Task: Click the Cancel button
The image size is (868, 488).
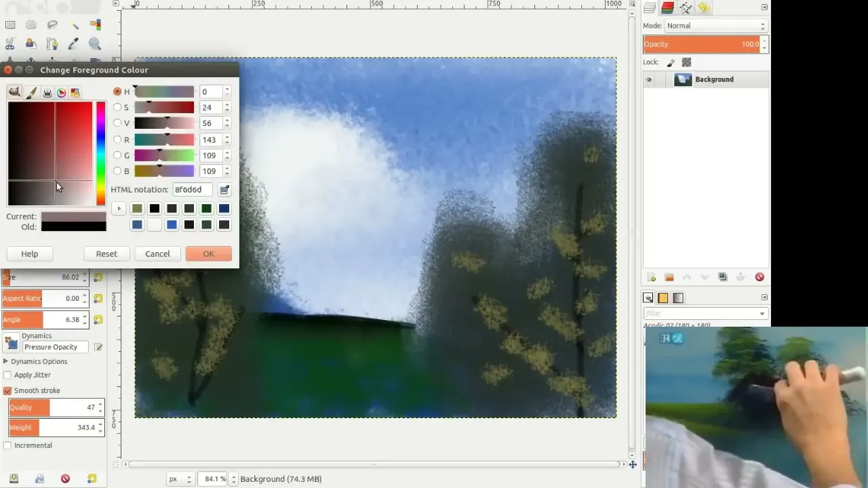Action: click(157, 253)
